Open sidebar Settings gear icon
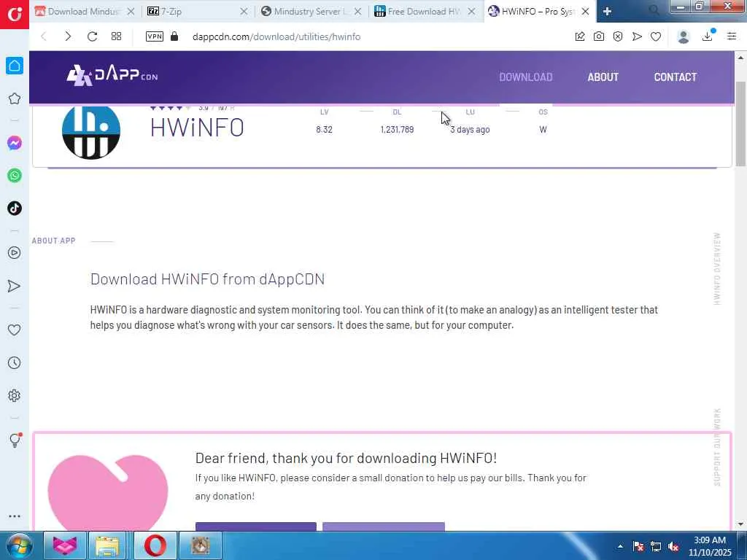The width and height of the screenshot is (747, 560). [x=15, y=395]
